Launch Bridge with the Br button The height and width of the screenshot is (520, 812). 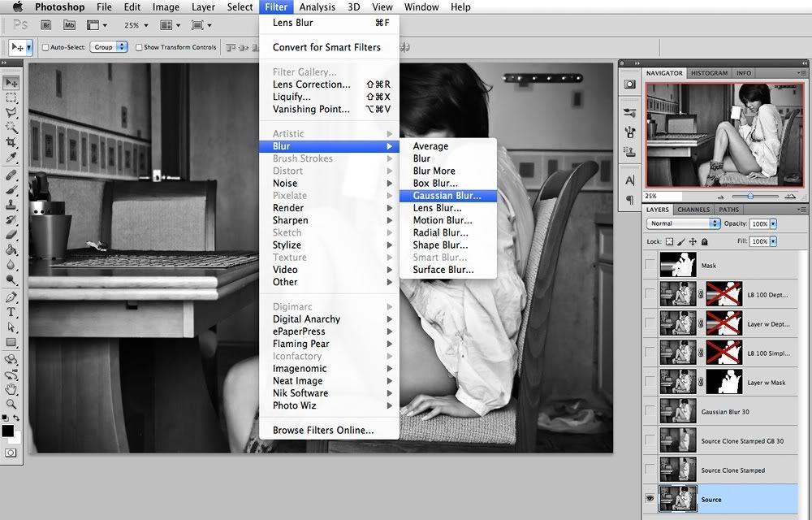(46, 25)
